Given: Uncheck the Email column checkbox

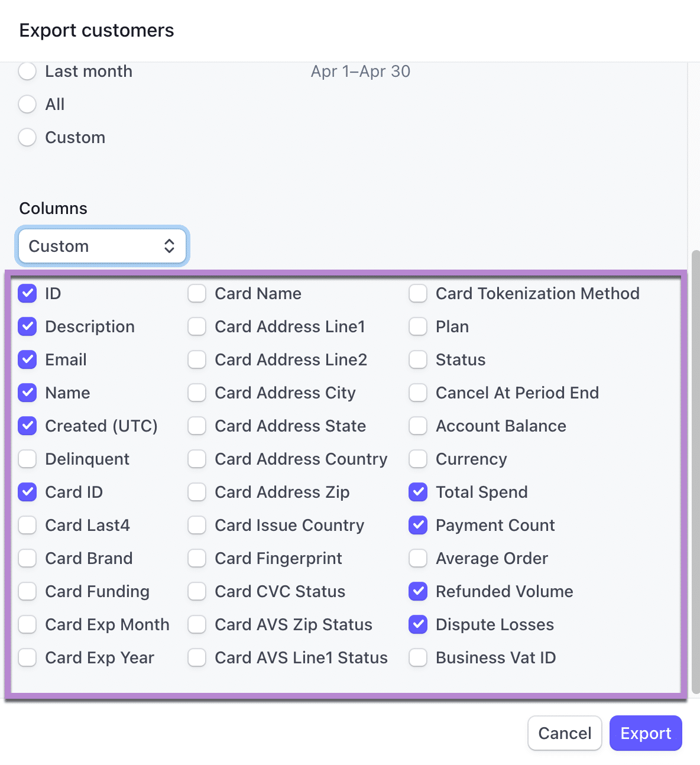Looking at the screenshot, I should 27,360.
